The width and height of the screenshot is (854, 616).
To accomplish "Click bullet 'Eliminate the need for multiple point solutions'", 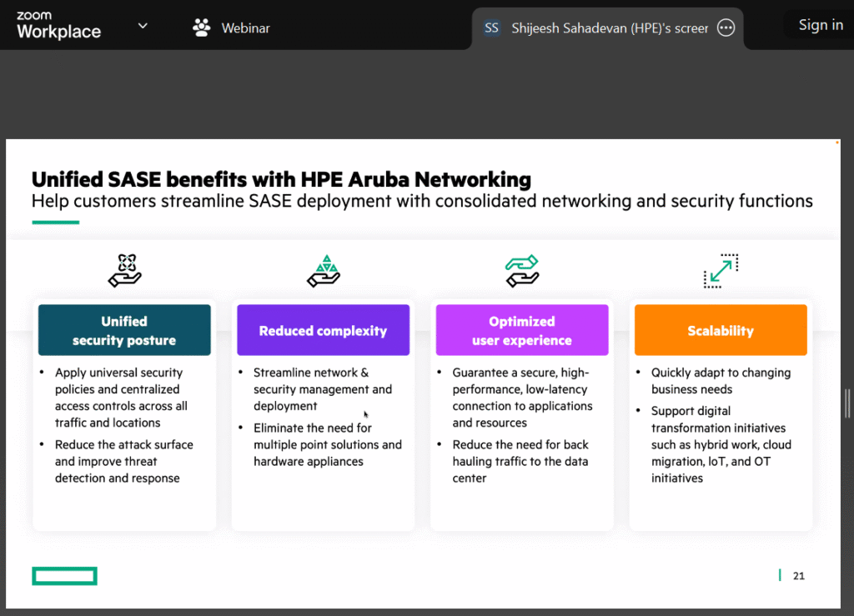I will tap(327, 444).
